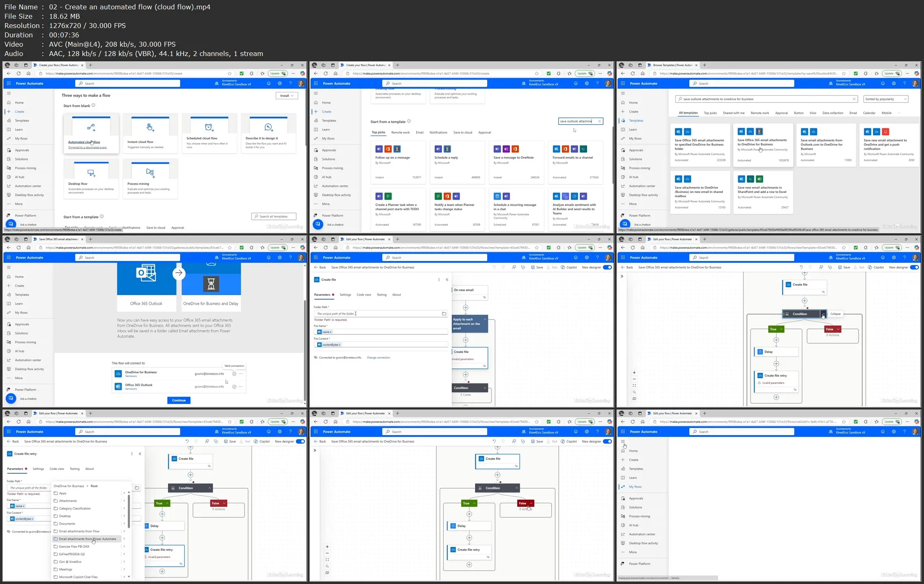The width and height of the screenshot is (924, 584).
Task: Pick the Describe it to design it card
Action: pos(268,133)
